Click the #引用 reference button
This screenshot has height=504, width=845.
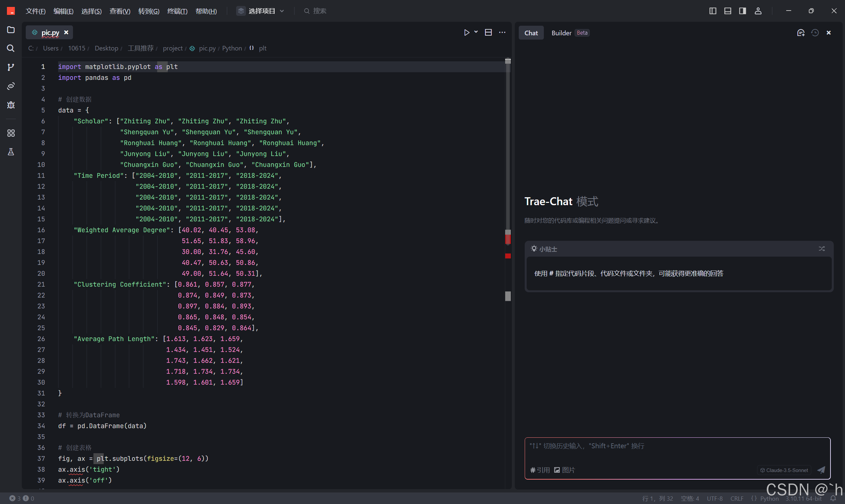[x=540, y=470]
